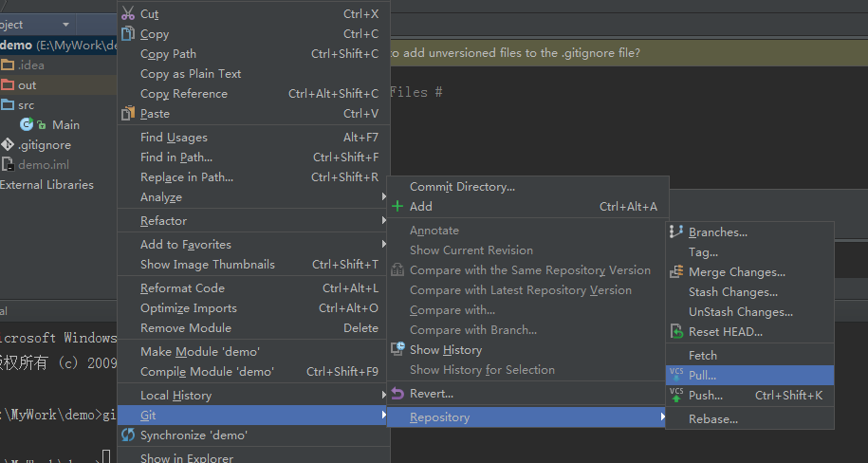
Task: Click the Reset HEAD icon
Action: pos(676,331)
